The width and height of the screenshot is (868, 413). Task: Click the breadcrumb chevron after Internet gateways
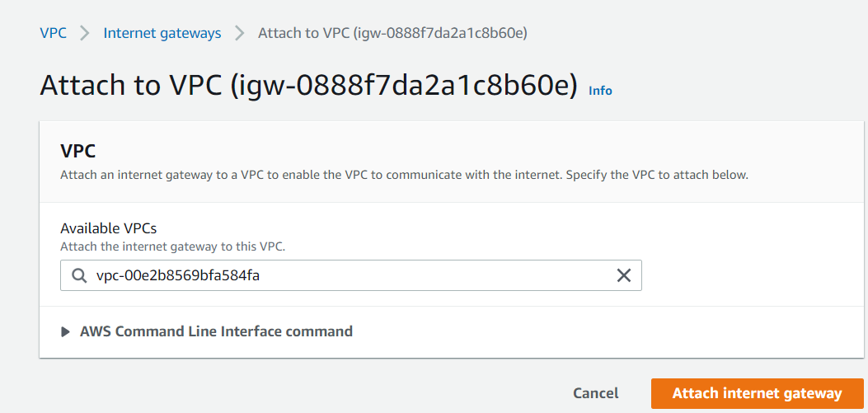coord(240,34)
